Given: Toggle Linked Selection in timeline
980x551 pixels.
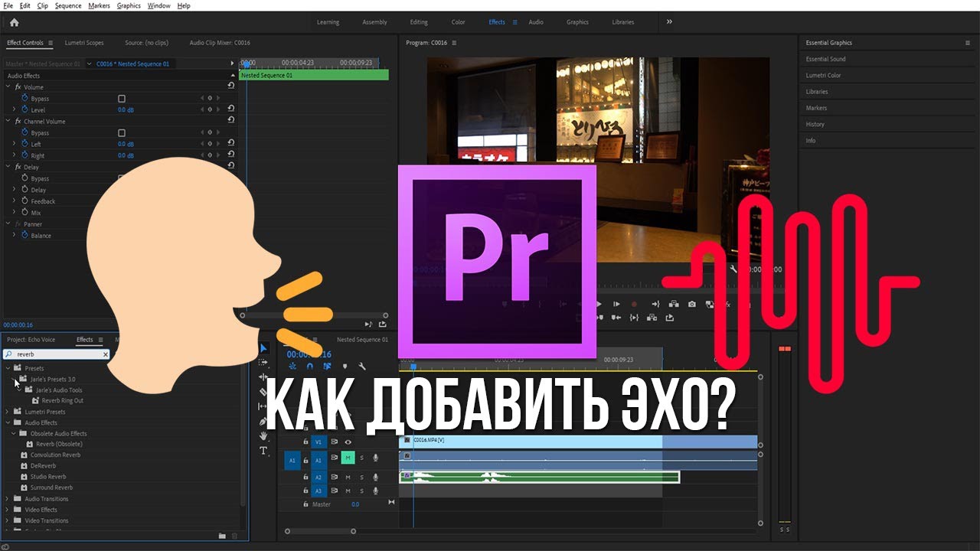Looking at the screenshot, I should [327, 367].
